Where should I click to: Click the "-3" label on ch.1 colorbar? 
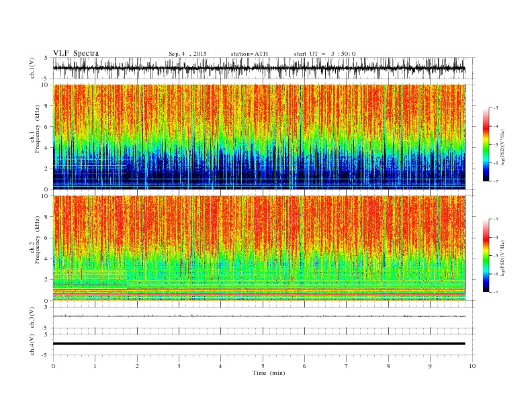tap(496, 108)
